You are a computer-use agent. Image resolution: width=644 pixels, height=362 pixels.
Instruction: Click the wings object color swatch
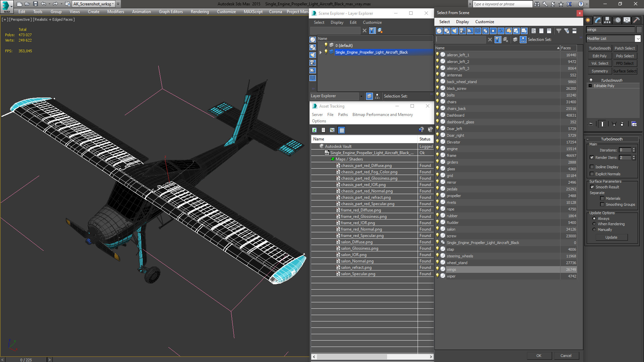pos(639,30)
